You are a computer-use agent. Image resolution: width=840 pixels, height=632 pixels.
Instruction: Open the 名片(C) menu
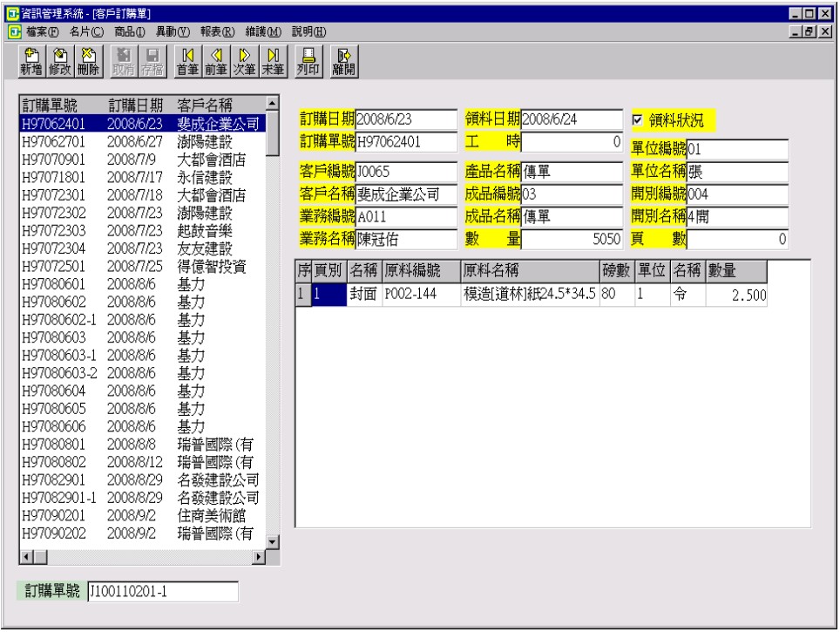pos(87,31)
